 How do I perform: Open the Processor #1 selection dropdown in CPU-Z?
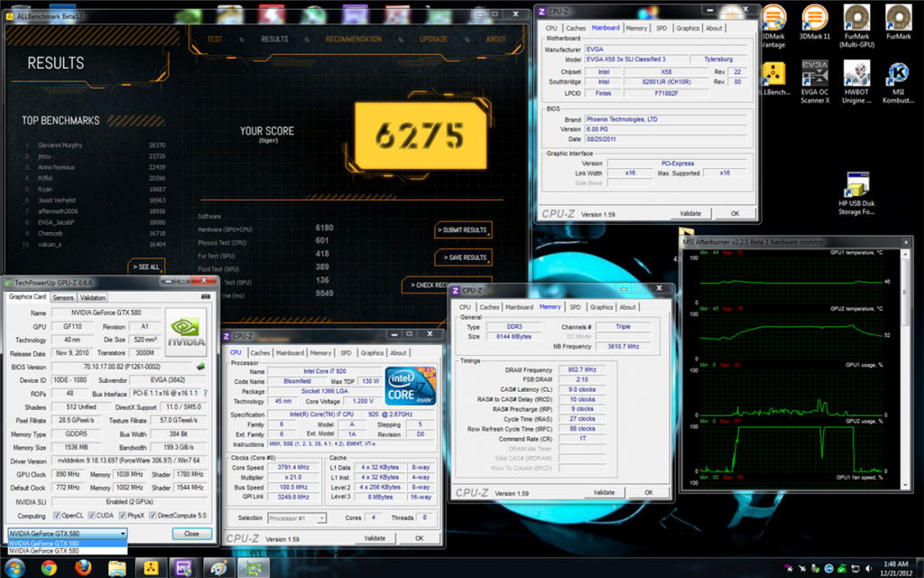point(296,518)
